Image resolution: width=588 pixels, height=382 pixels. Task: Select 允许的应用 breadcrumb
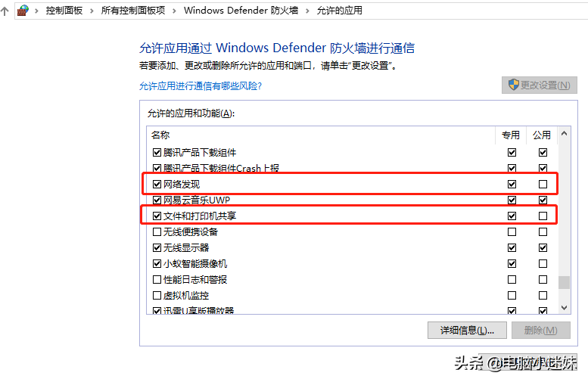point(339,11)
